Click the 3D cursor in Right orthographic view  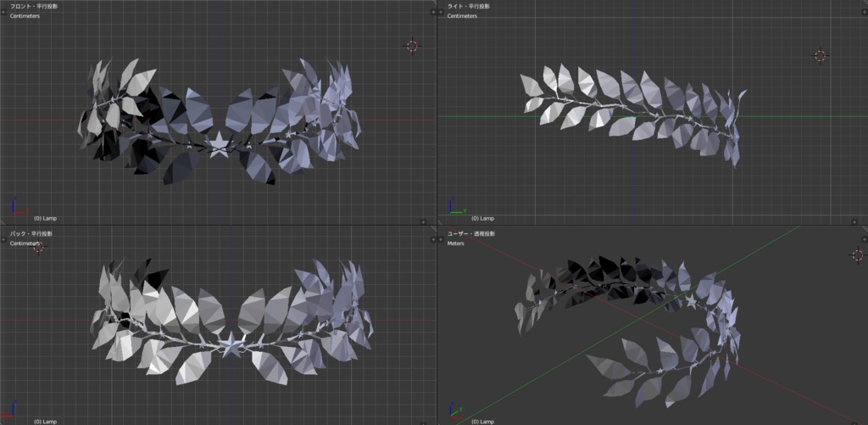820,55
